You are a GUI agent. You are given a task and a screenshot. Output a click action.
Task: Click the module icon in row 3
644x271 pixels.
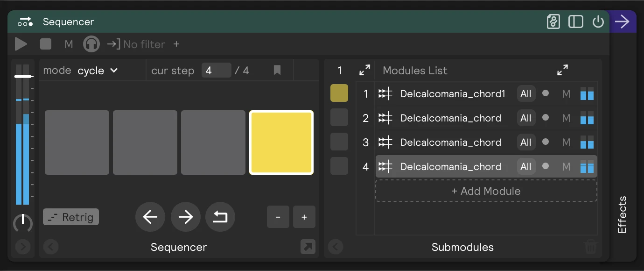click(x=385, y=143)
